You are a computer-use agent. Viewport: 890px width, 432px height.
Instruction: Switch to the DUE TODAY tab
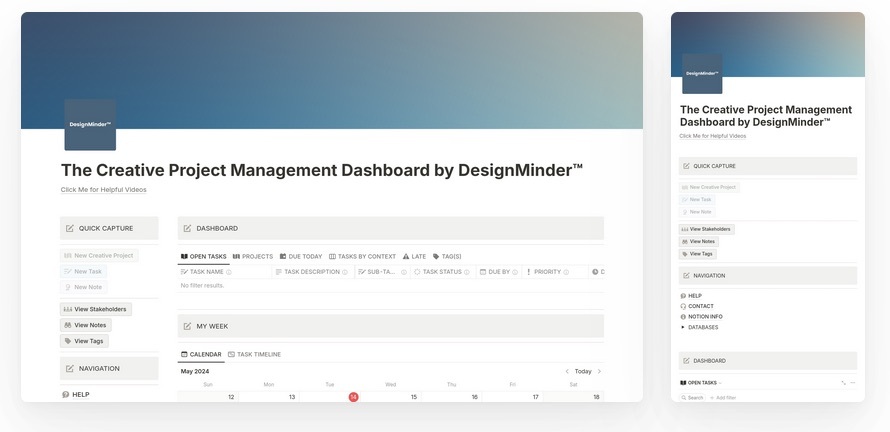click(301, 257)
